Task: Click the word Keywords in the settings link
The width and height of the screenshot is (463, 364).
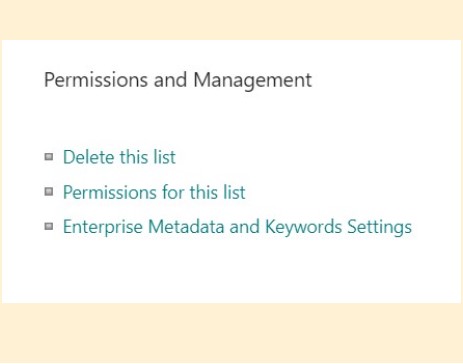Action: click(x=303, y=227)
